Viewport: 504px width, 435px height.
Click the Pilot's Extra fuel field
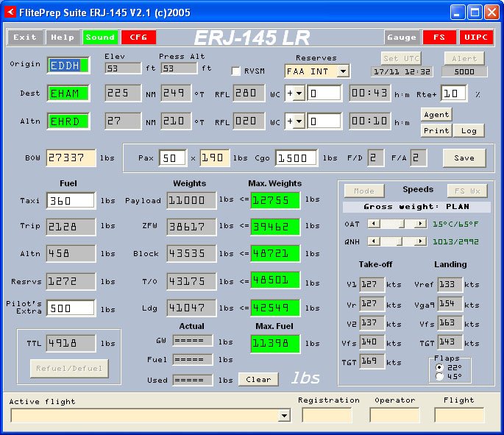[71, 308]
